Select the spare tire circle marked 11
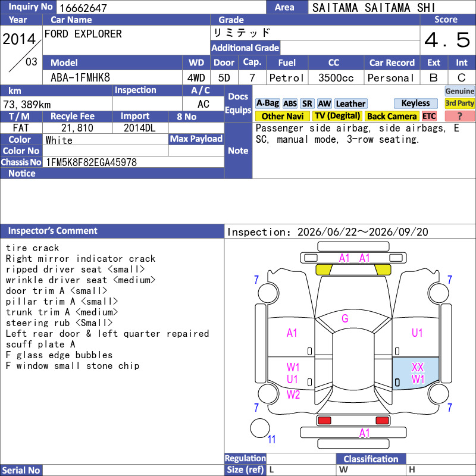476x476 pixels. point(260,428)
